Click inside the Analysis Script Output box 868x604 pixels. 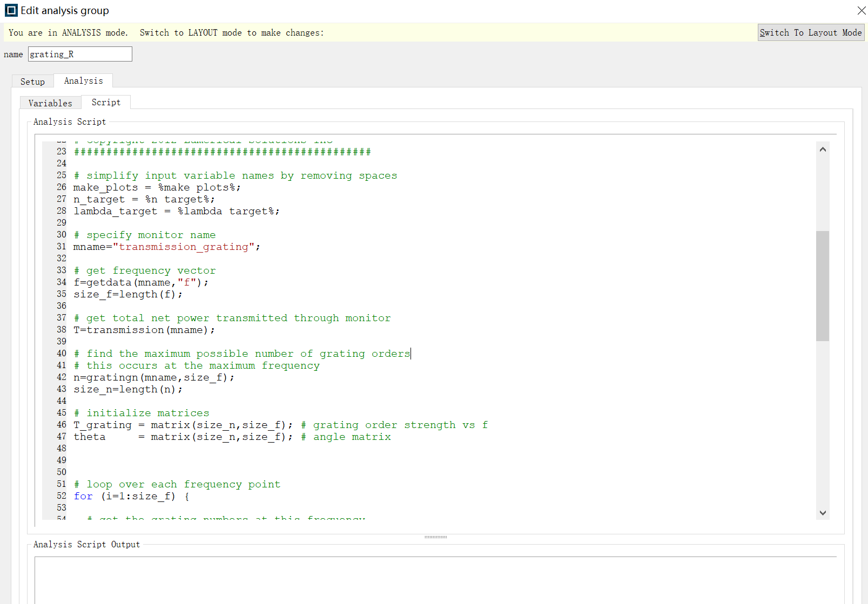click(x=435, y=580)
